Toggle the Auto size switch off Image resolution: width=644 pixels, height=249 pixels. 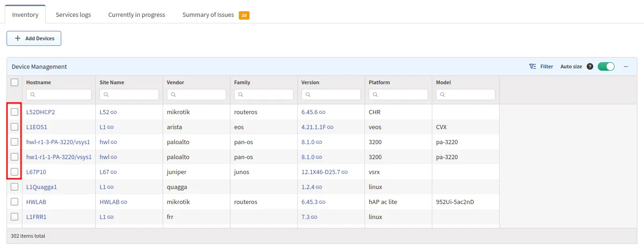[606, 66]
